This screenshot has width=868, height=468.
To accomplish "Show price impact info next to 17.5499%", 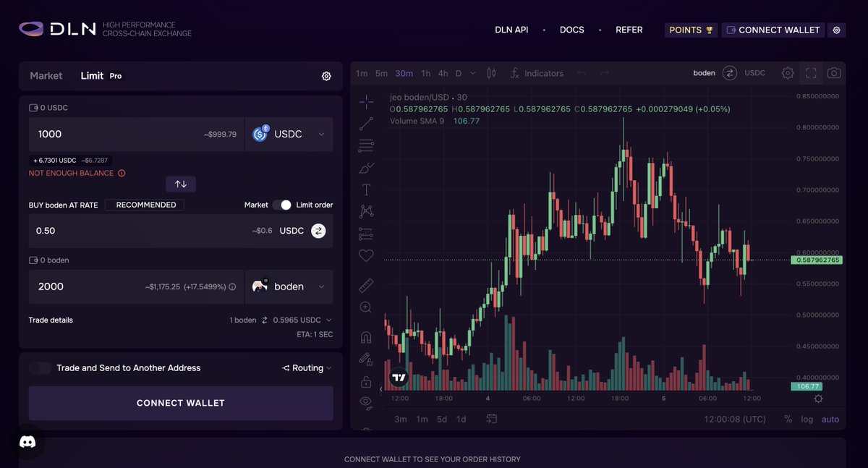I will 232,287.
